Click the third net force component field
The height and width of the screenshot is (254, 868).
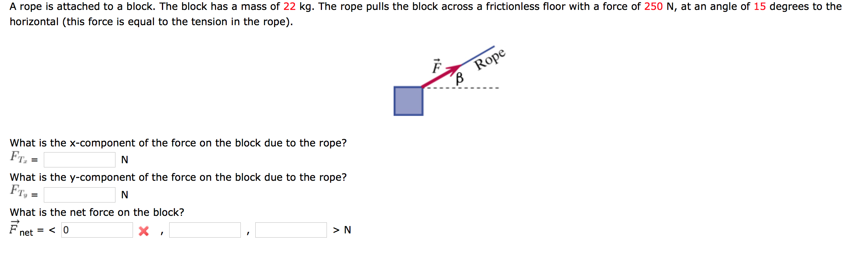click(291, 230)
